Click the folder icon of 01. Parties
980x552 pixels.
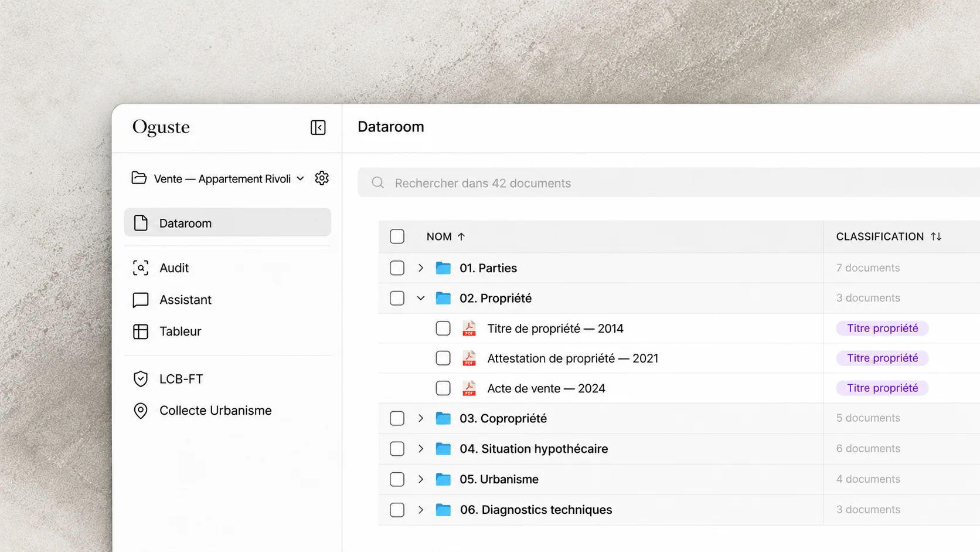click(x=443, y=268)
